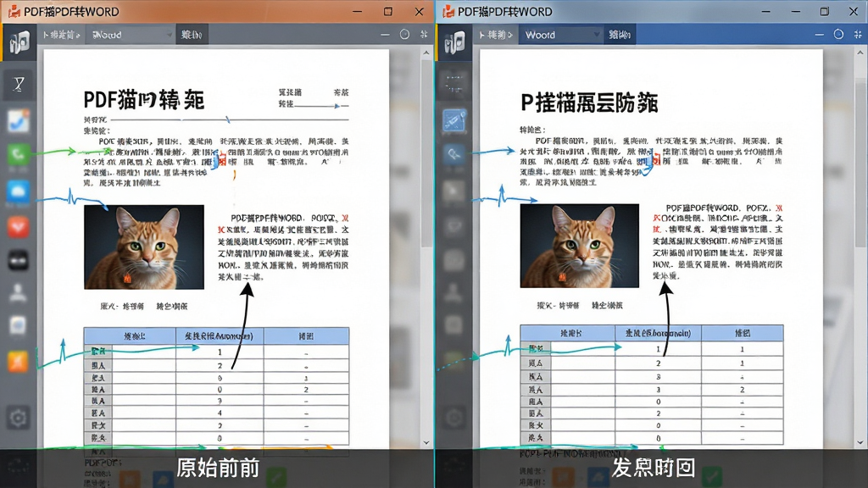Click the circle icon in blue window toolbar
The image size is (868, 488).
tap(838, 34)
